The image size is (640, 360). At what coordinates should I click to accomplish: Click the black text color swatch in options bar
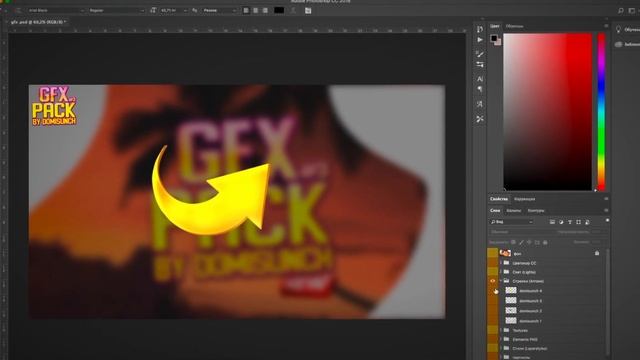click(279, 10)
